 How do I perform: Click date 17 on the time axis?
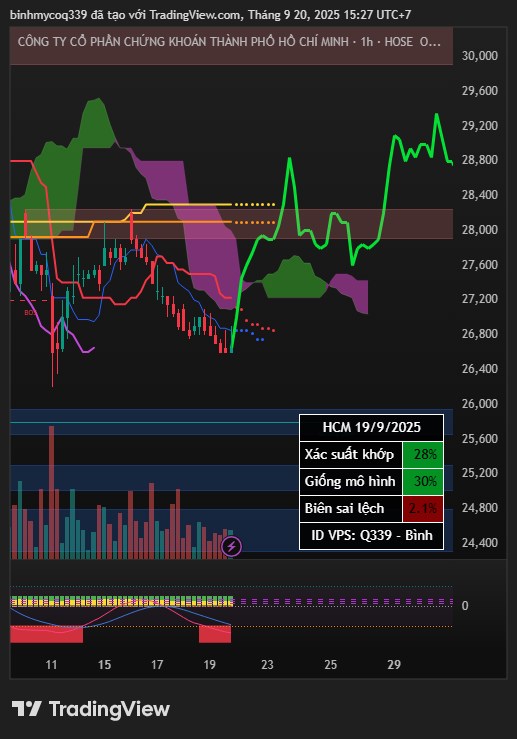tap(157, 665)
